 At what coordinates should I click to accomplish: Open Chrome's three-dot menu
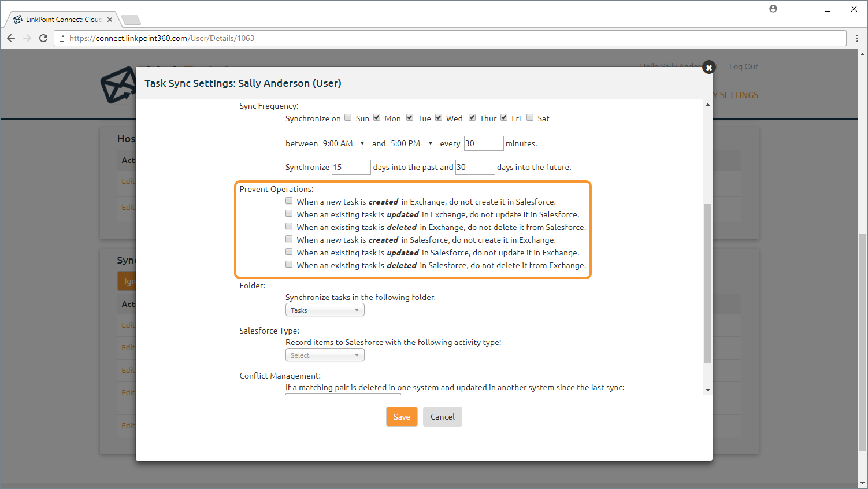point(857,38)
